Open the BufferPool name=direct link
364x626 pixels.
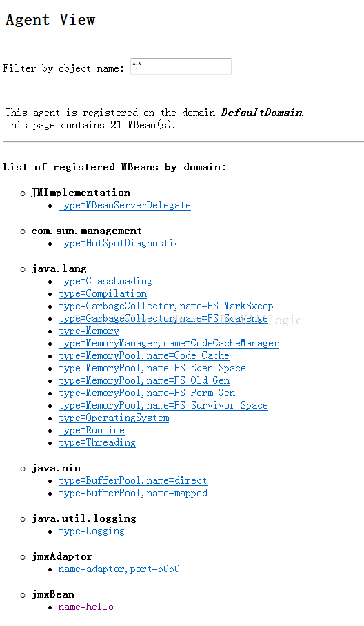(x=133, y=480)
